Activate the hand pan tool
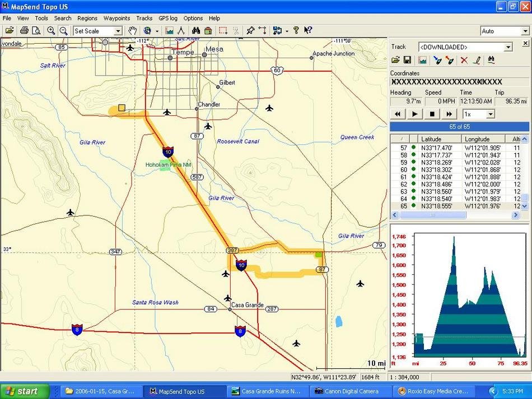Screen dimensions: 532x399 (x=132, y=31)
